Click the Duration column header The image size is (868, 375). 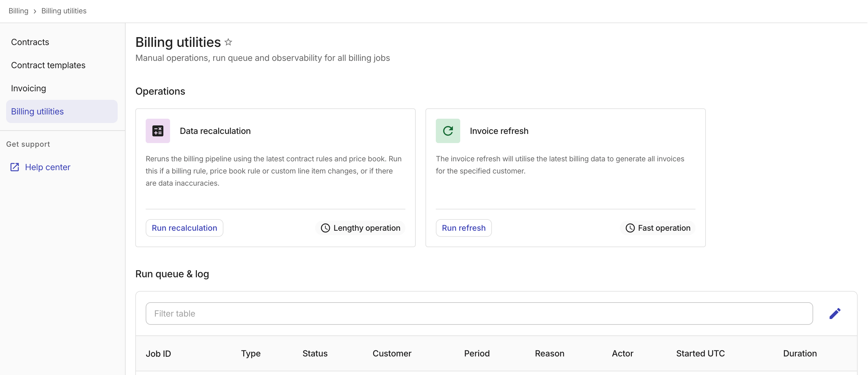[x=800, y=353]
